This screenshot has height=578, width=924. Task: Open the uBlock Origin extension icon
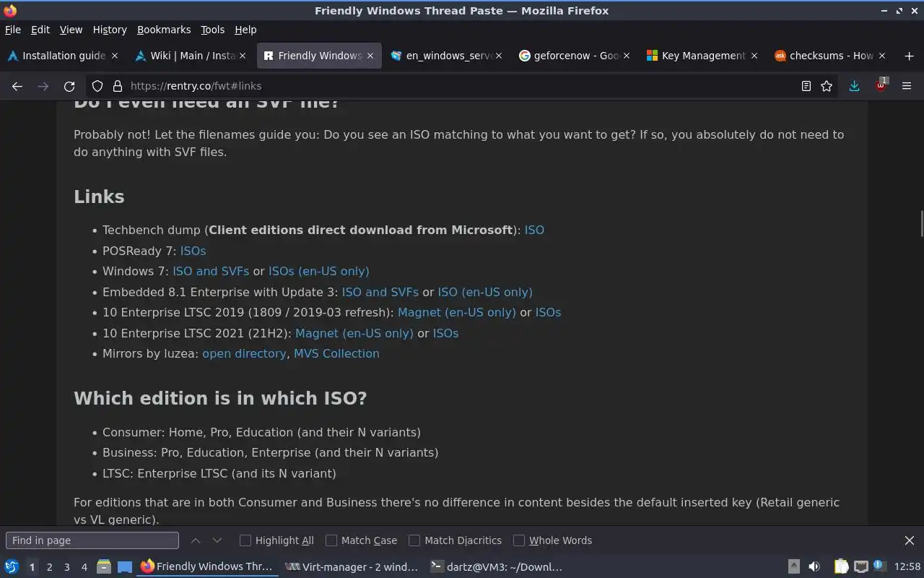coord(881,85)
